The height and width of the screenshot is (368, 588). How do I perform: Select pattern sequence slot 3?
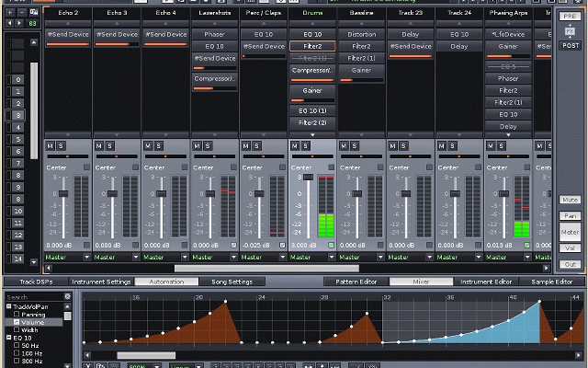point(18,115)
